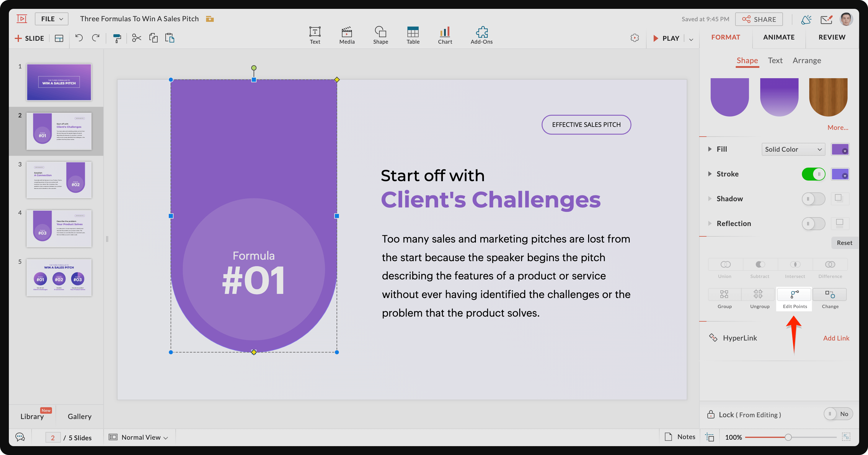This screenshot has width=868, height=455.
Task: Enable the Shadow toggle
Action: point(813,199)
